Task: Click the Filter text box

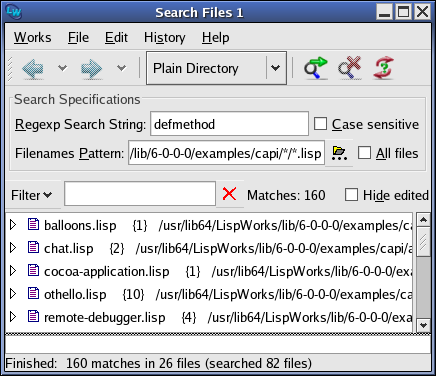Action: 140,194
